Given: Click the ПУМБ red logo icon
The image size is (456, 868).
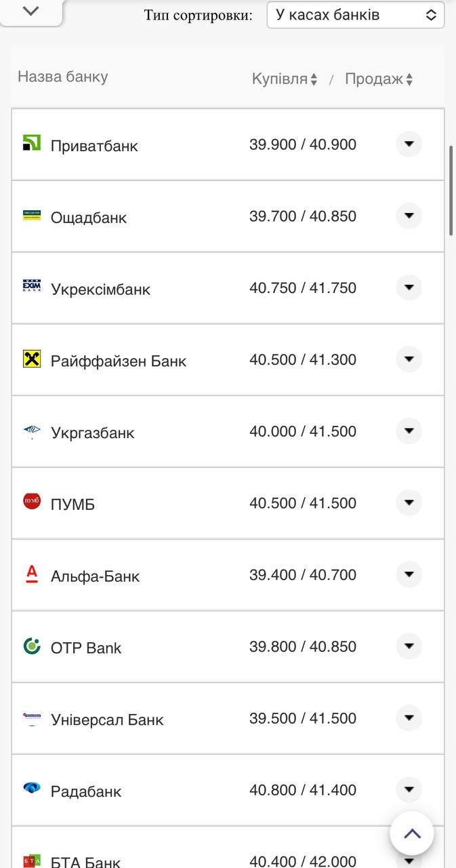Looking at the screenshot, I should [32, 502].
